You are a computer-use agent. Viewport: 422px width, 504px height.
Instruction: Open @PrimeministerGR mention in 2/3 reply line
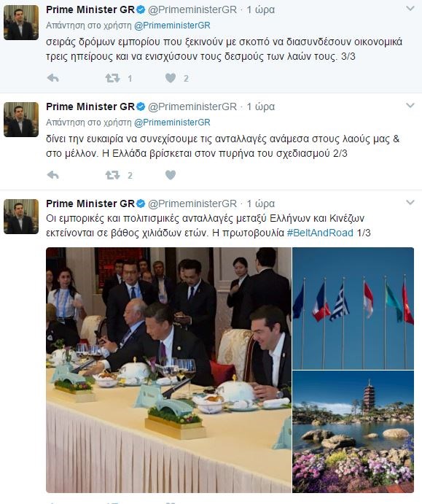click(x=172, y=123)
